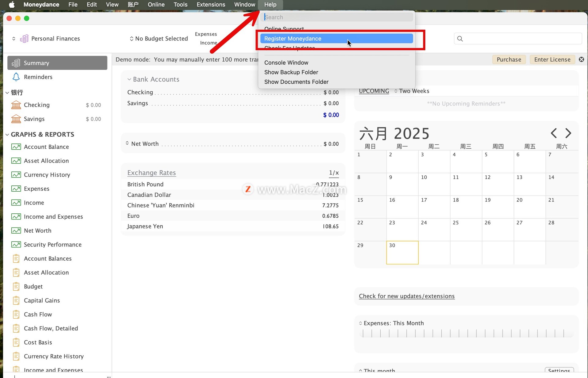Open the Exchange Rates link
The image size is (588, 378).
click(152, 173)
